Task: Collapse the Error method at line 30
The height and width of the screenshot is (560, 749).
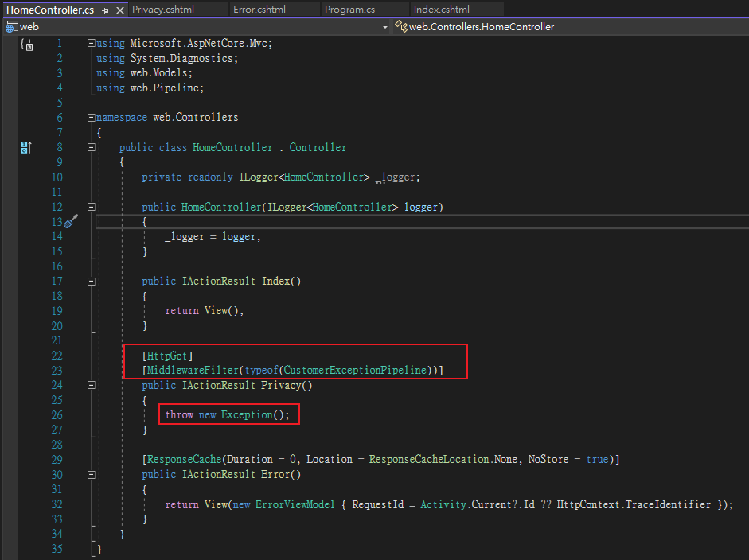Action: [92, 475]
